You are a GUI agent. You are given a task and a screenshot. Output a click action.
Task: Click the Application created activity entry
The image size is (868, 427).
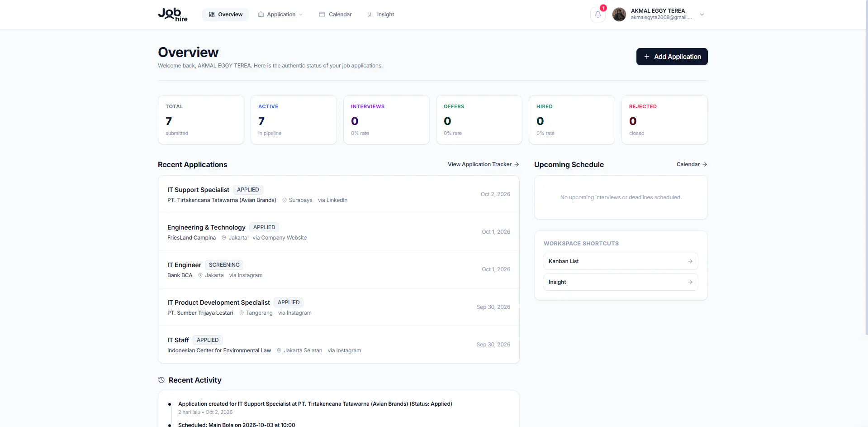click(315, 404)
